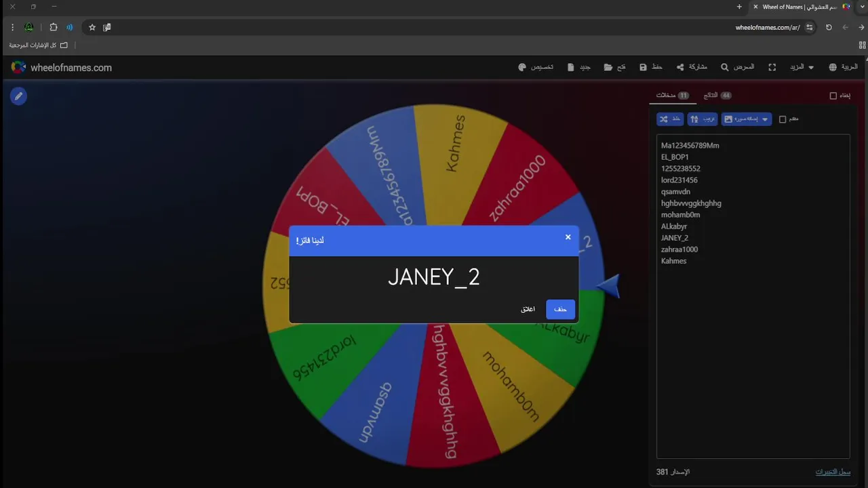
Task: Click the wheelofnames.com logo
Action: (61, 67)
